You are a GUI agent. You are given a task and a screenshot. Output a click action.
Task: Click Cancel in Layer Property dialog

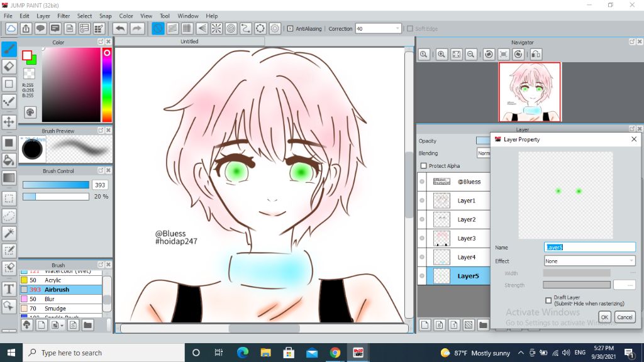(625, 317)
